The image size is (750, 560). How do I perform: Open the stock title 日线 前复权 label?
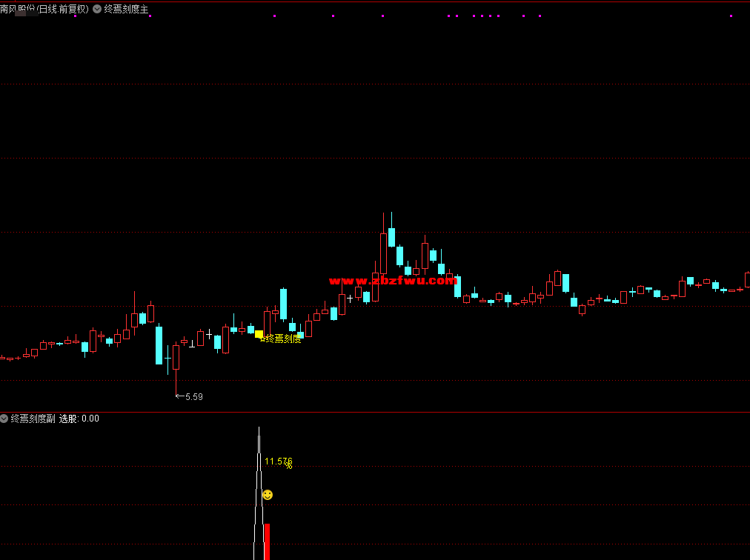[x=62, y=9]
